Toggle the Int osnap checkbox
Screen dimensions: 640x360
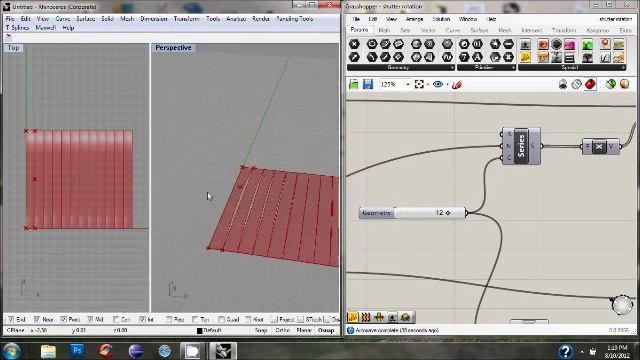tap(142, 319)
